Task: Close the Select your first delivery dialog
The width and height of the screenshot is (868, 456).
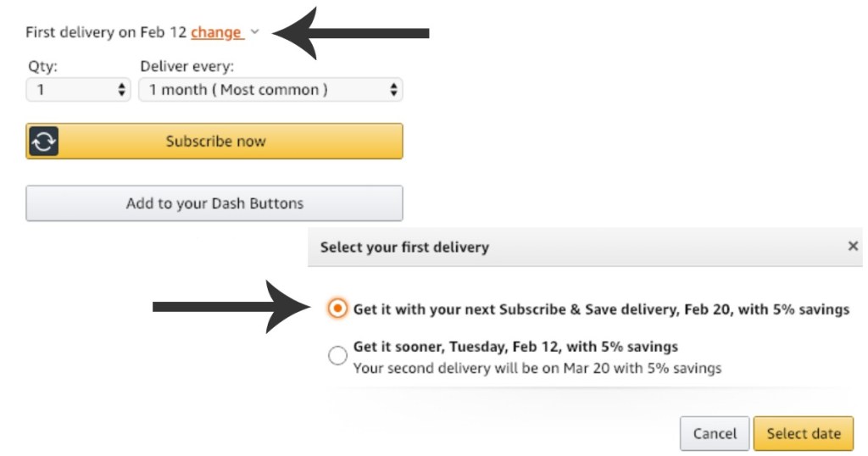Action: [853, 247]
